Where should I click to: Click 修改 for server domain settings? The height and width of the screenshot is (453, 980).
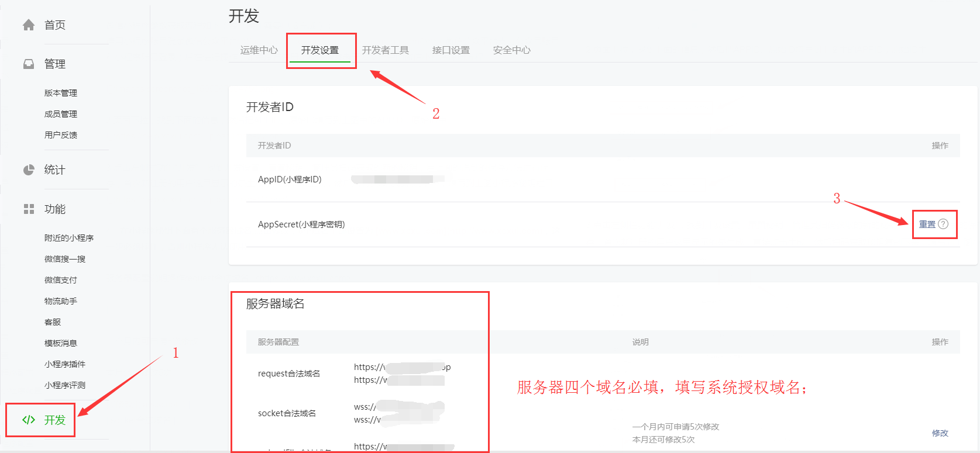[940, 433]
